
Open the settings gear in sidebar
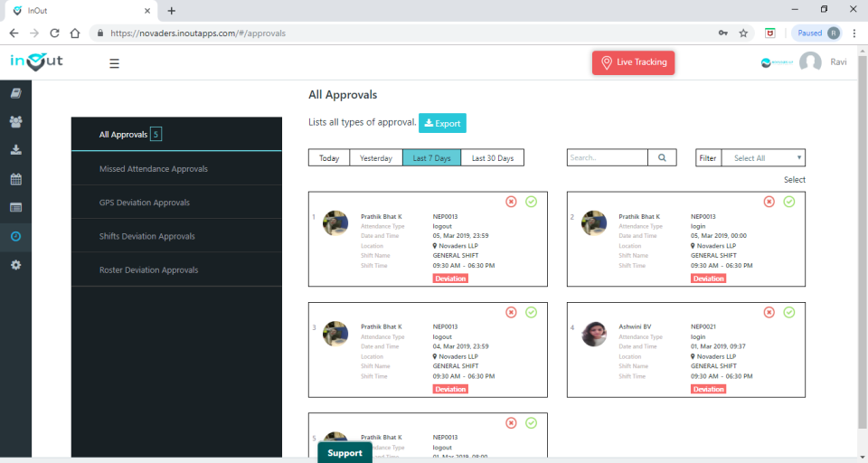click(x=16, y=265)
